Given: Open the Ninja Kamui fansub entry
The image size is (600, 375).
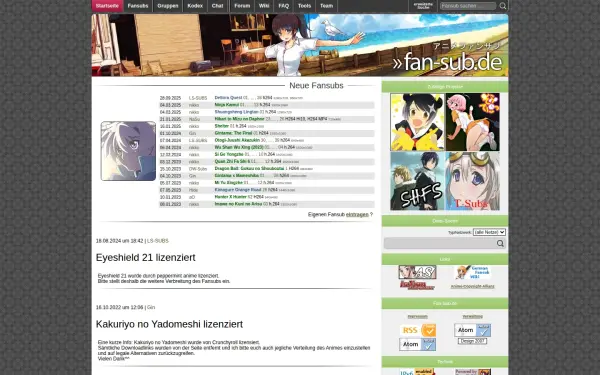Looking at the screenshot, I should coord(227,105).
